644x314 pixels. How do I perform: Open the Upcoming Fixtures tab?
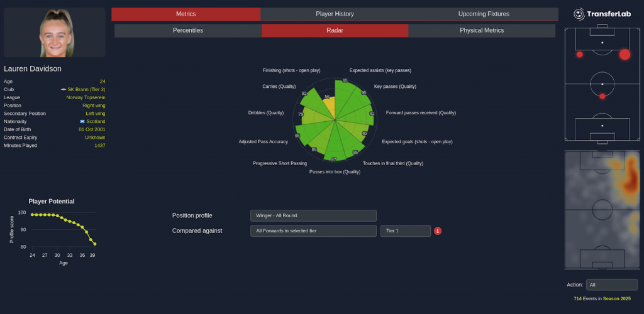[x=483, y=14]
